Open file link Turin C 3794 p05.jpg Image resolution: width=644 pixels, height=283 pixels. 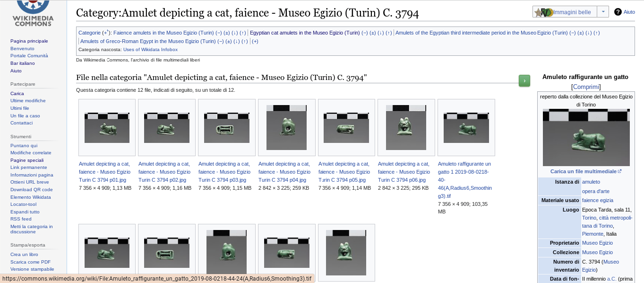[344, 171]
